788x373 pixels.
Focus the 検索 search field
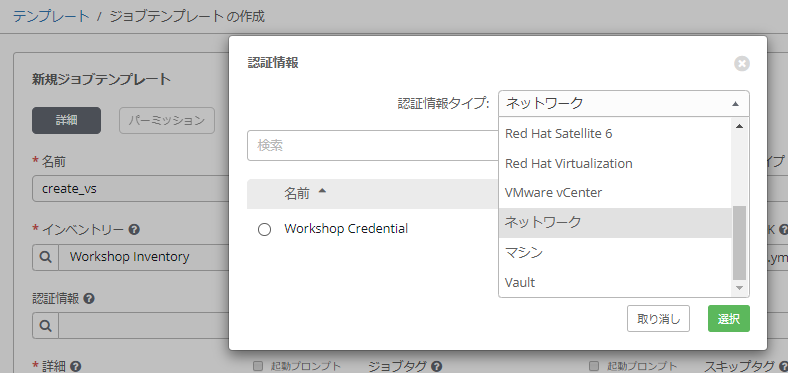tap(372, 146)
